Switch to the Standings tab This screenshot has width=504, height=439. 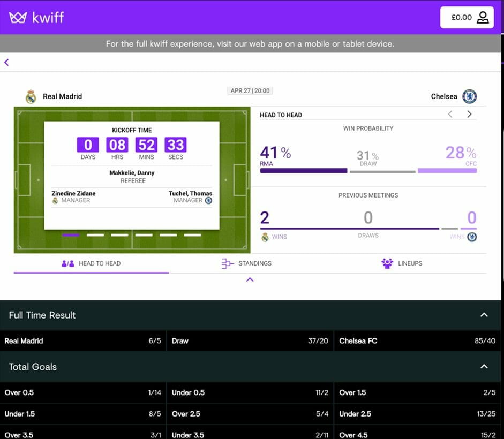[246, 263]
